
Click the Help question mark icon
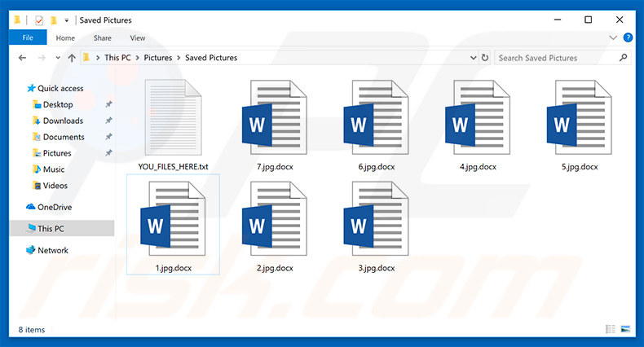tap(628, 37)
